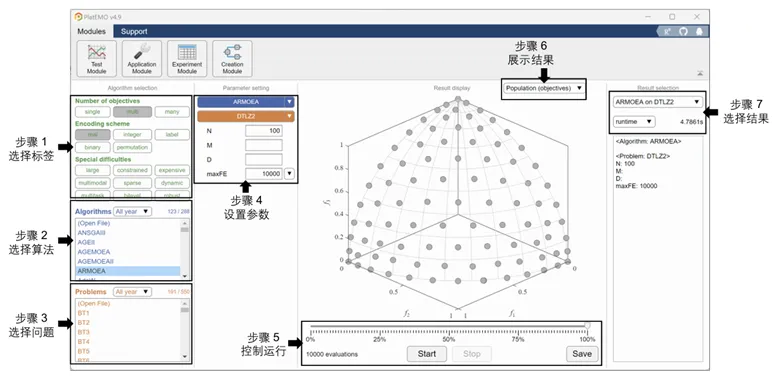Viewport: 780px width, 381px height.
Task: Click the Stop button
Action: point(472,354)
